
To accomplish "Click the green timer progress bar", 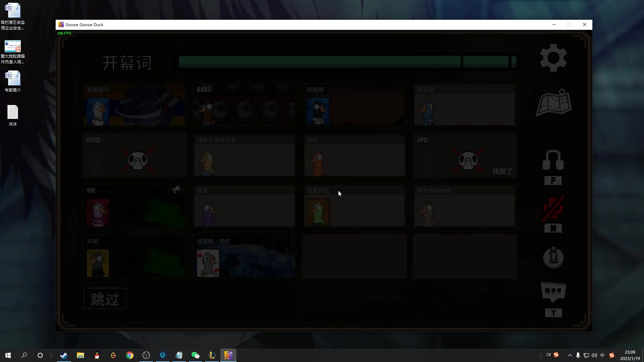I will point(319,62).
